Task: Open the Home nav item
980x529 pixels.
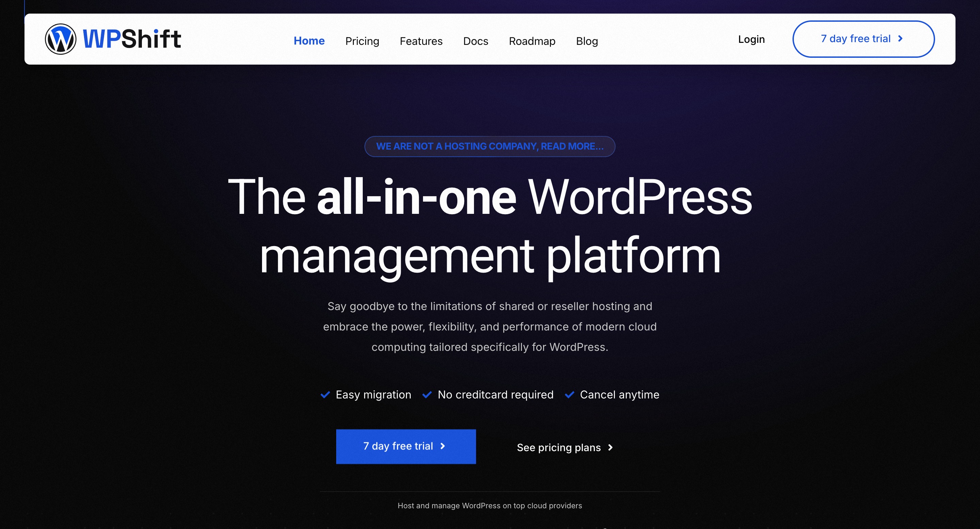Action: pos(309,41)
